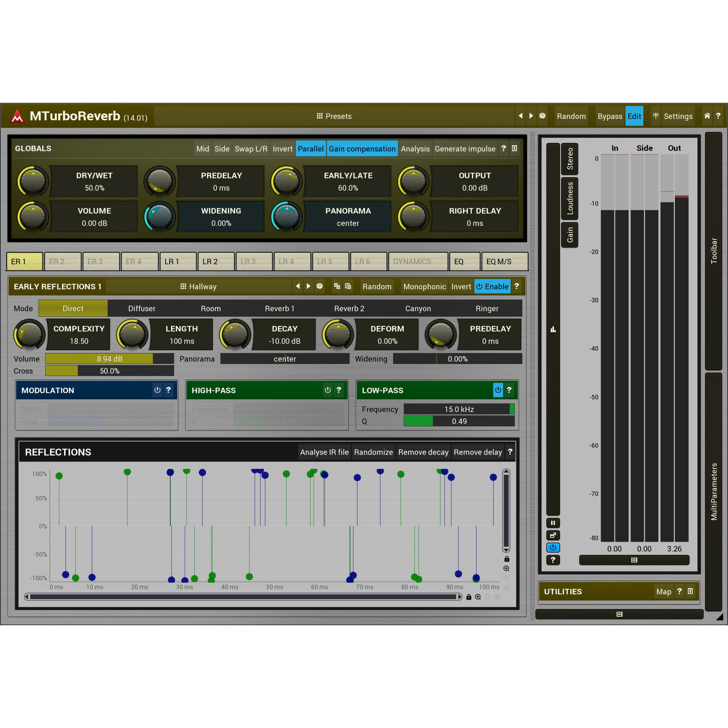
Task: Toggle Gain compensation in Globals
Action: 362,149
